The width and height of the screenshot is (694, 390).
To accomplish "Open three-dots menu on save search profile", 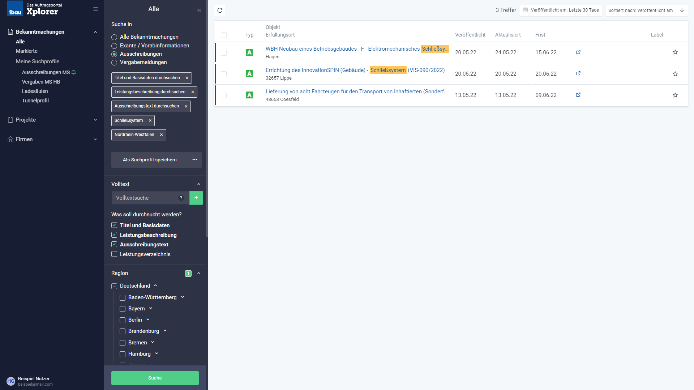I will click(195, 160).
